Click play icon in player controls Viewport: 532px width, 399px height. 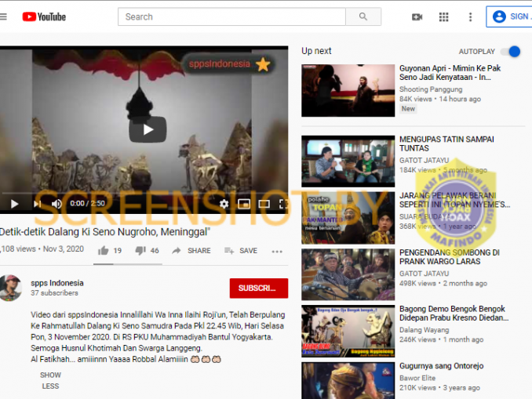(x=14, y=204)
